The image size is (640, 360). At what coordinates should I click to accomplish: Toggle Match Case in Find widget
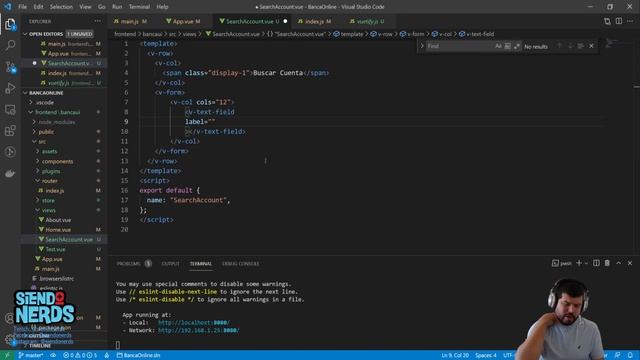click(x=498, y=46)
